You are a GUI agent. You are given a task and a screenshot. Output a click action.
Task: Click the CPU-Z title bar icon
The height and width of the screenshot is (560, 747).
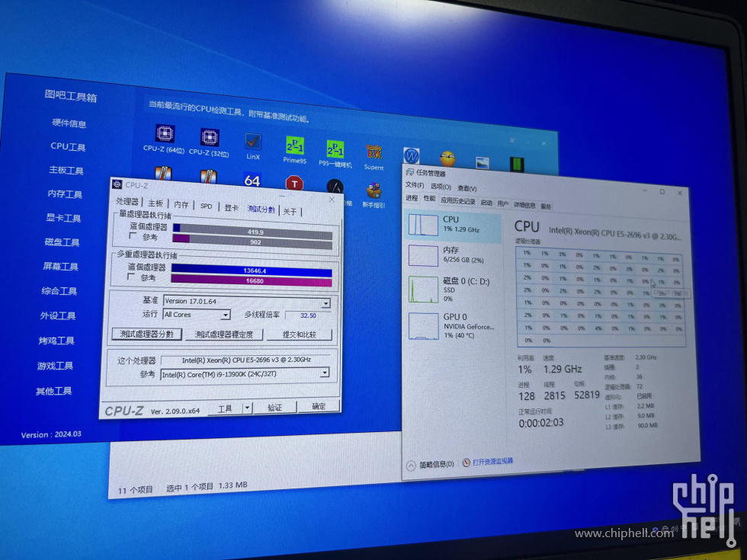coord(117,184)
